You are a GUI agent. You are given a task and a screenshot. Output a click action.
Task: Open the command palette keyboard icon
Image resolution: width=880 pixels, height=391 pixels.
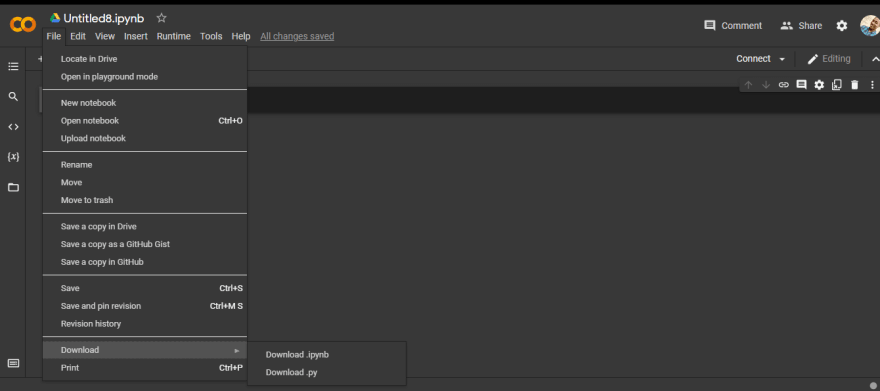[x=13, y=364]
